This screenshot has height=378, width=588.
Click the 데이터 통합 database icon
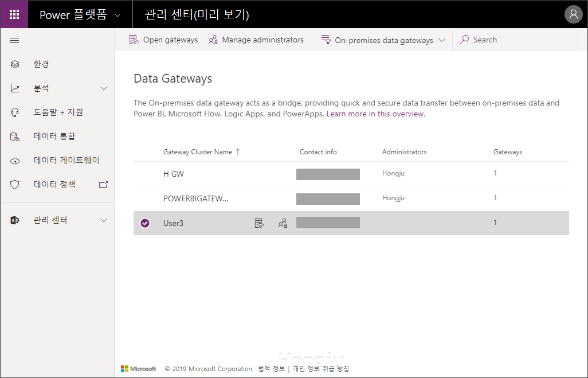[15, 137]
